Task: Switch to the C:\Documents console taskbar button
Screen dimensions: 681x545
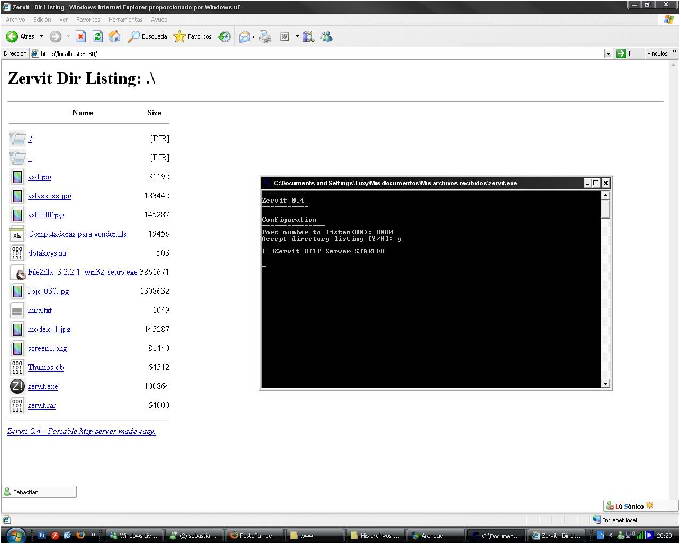Action: [496, 535]
